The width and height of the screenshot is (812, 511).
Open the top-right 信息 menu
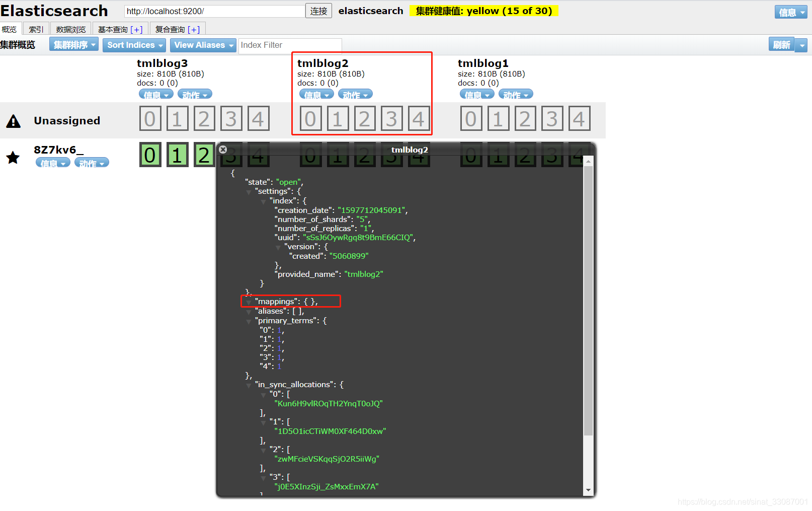pos(791,12)
